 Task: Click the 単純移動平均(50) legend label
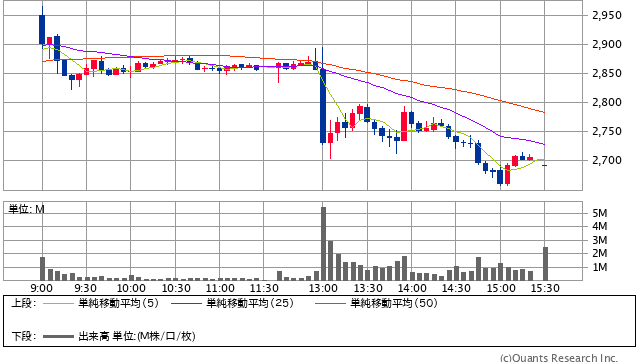(x=394, y=303)
